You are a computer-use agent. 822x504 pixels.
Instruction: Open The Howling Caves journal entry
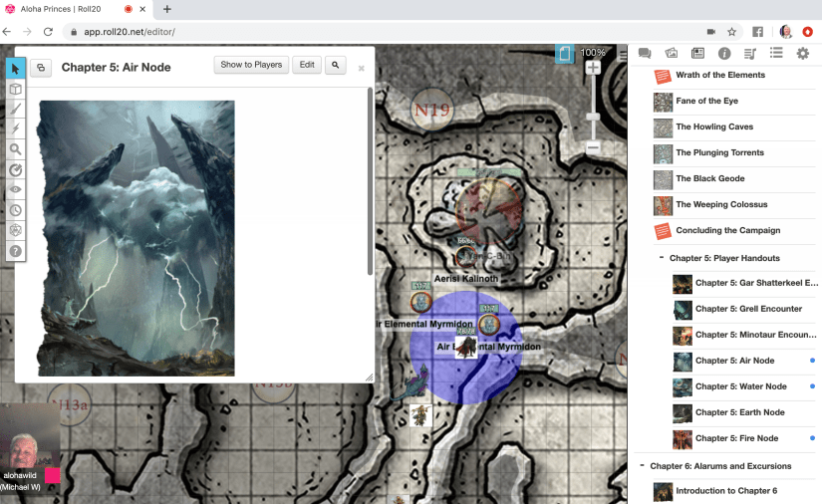point(714,126)
